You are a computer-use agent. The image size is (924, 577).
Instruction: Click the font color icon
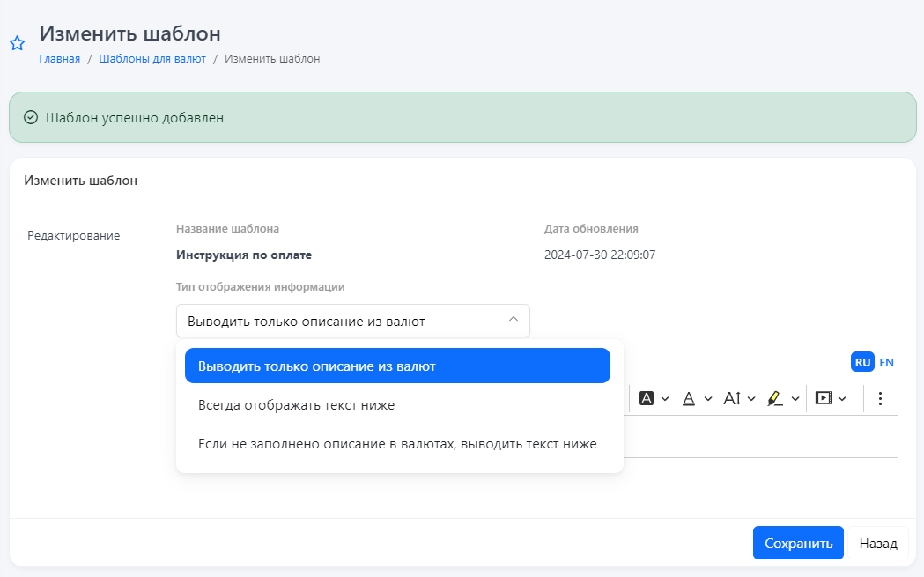click(689, 398)
